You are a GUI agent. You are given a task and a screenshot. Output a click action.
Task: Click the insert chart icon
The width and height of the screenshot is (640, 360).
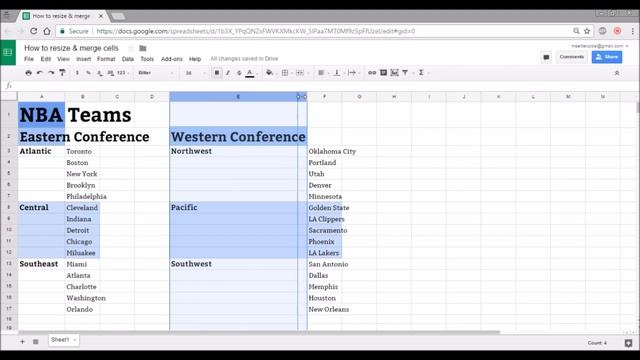pyautogui.click(x=394, y=73)
